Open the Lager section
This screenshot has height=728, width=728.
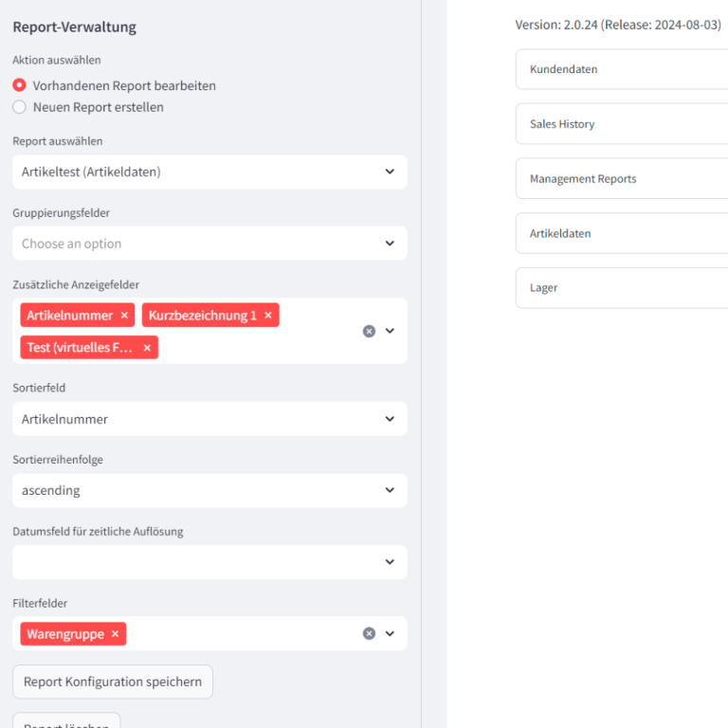(x=622, y=288)
